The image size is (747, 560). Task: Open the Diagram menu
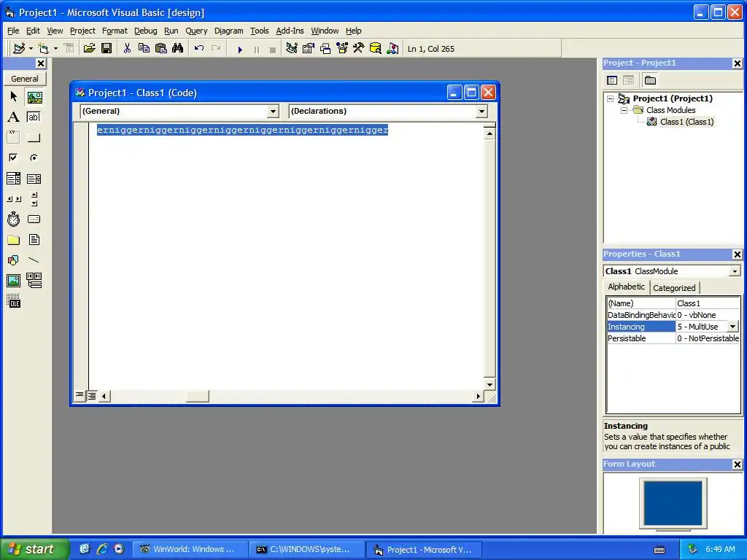coord(228,31)
